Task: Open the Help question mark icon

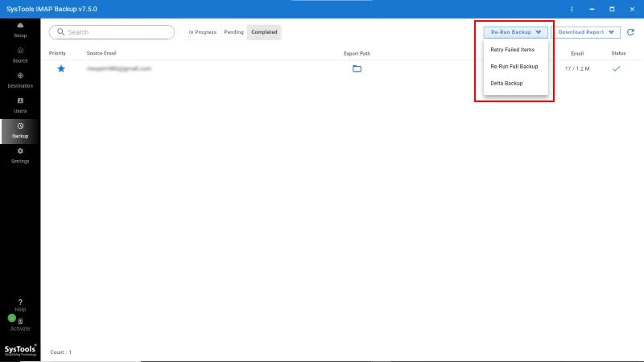Action: (x=20, y=302)
